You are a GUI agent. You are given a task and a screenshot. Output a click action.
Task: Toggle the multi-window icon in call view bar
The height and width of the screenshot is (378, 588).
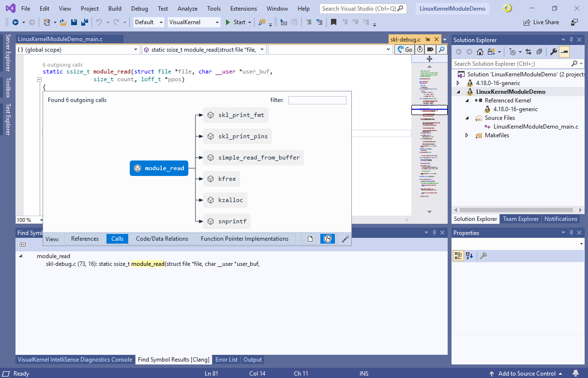pyautogui.click(x=328, y=239)
